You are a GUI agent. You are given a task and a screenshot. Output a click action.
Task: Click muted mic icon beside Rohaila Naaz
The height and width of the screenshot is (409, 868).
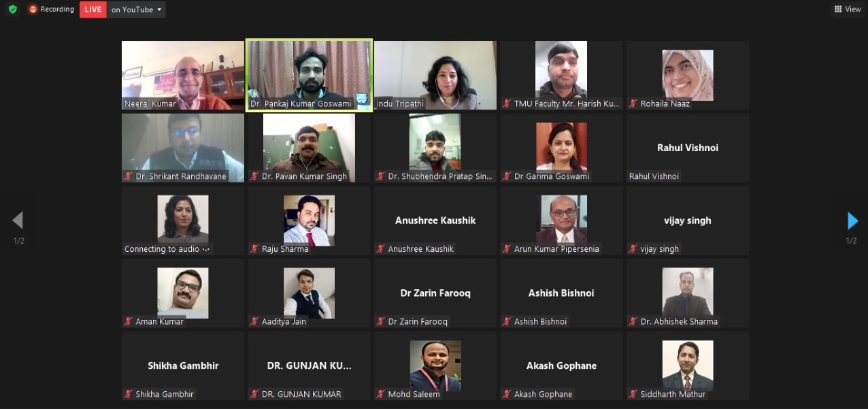[x=633, y=103]
